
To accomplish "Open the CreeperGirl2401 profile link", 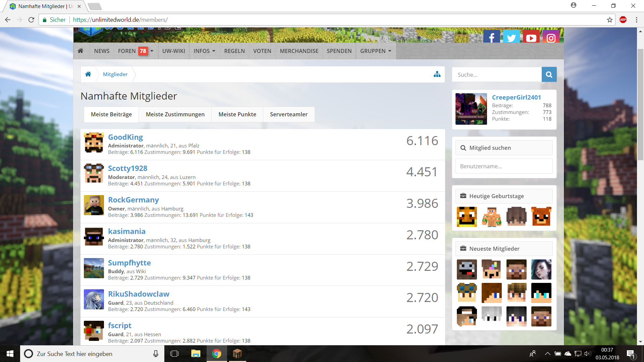I will click(516, 97).
